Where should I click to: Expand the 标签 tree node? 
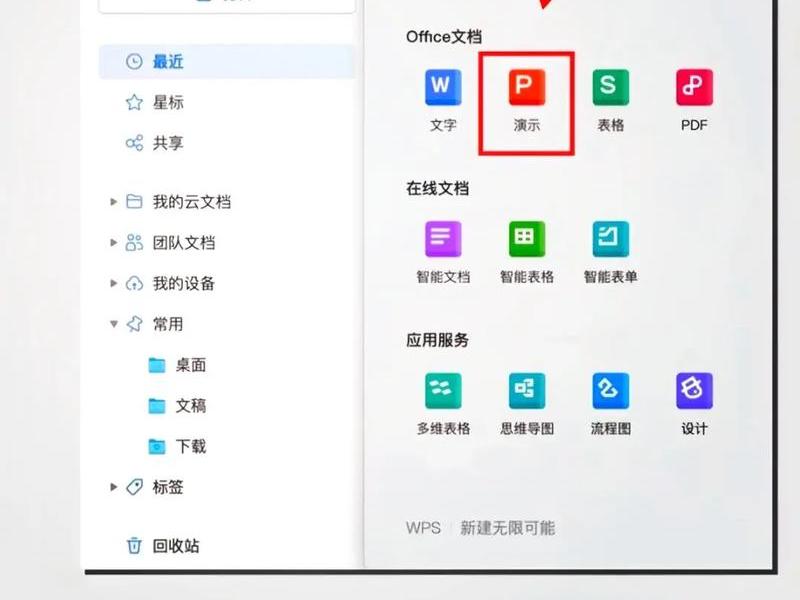[x=113, y=487]
